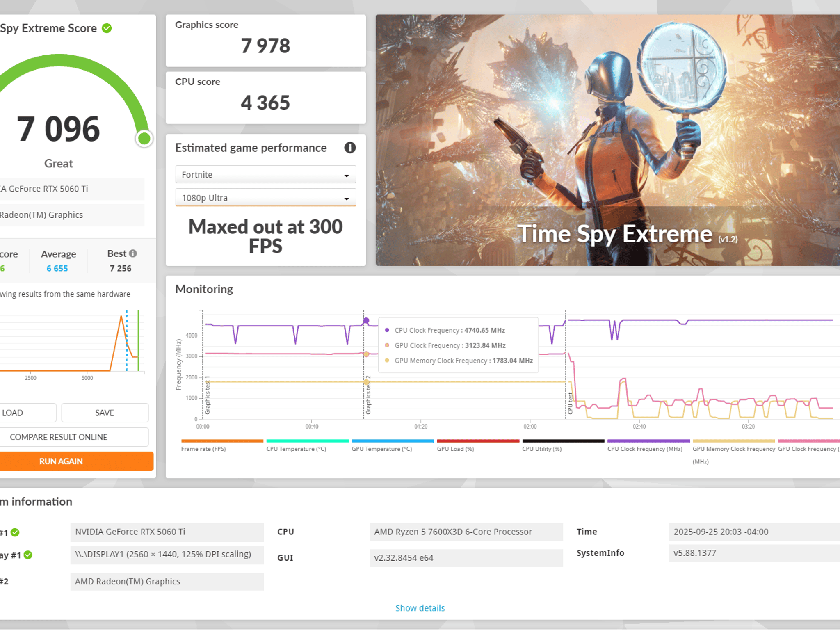Click the CPU Clock Frequency tooltip entry
The width and height of the screenshot is (840, 630).
[445, 330]
